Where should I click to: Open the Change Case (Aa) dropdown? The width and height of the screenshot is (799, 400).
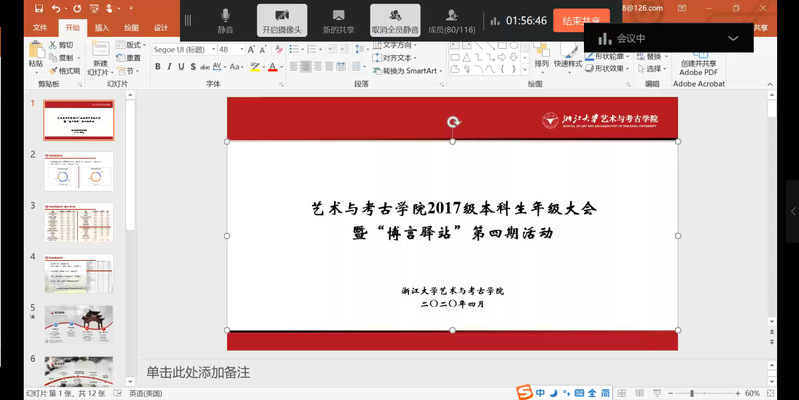tap(237, 67)
